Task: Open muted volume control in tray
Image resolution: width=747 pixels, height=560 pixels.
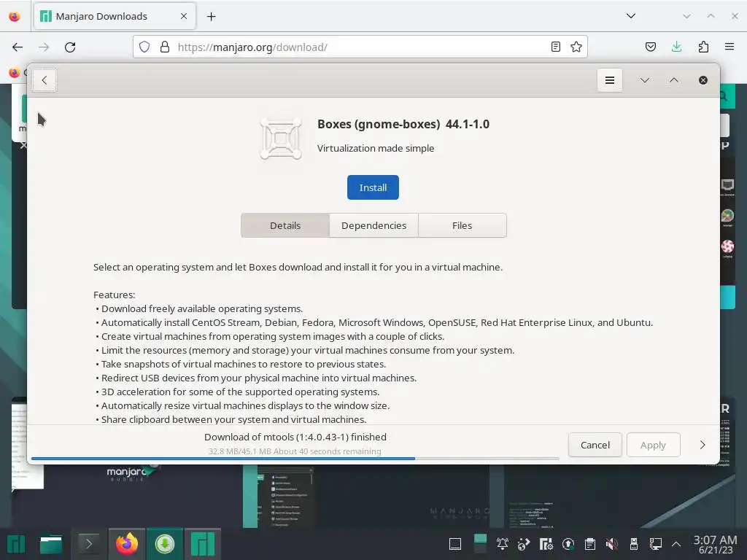Action: 612,544
